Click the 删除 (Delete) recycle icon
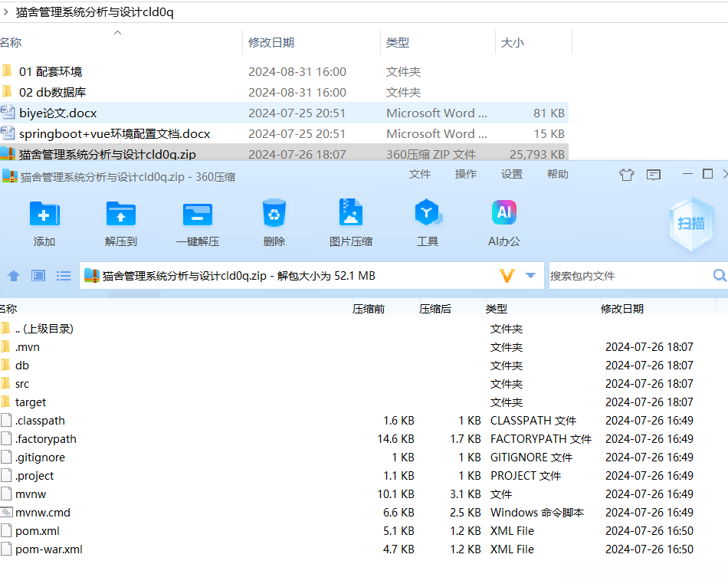This screenshot has height=587, width=728. pos(274,213)
